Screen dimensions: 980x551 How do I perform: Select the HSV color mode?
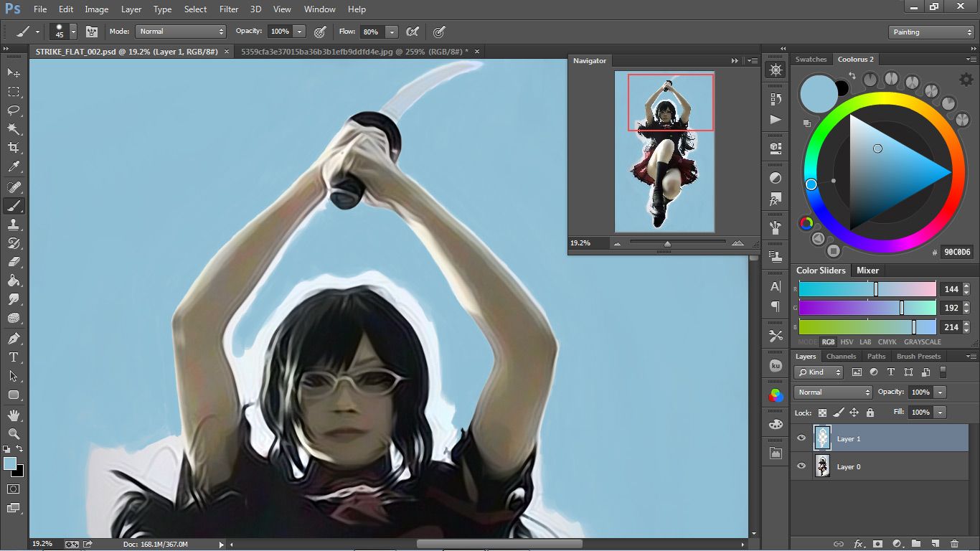[847, 342]
